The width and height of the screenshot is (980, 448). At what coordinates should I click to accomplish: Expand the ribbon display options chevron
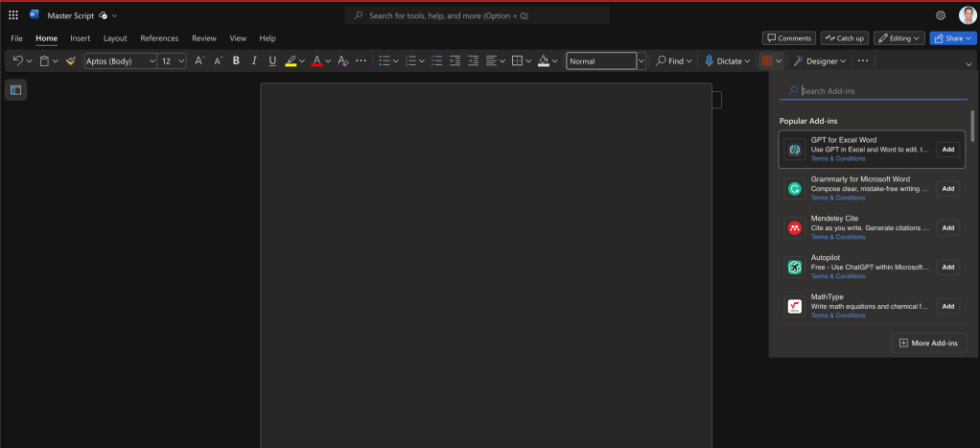coord(968,64)
